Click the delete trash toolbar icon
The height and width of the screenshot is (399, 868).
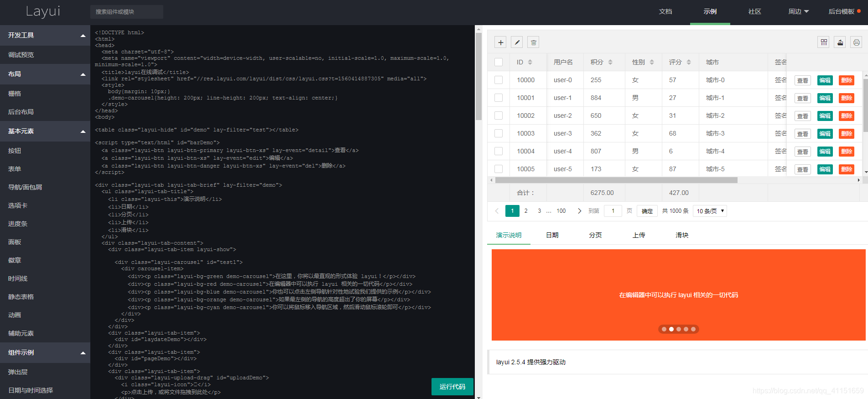point(533,42)
